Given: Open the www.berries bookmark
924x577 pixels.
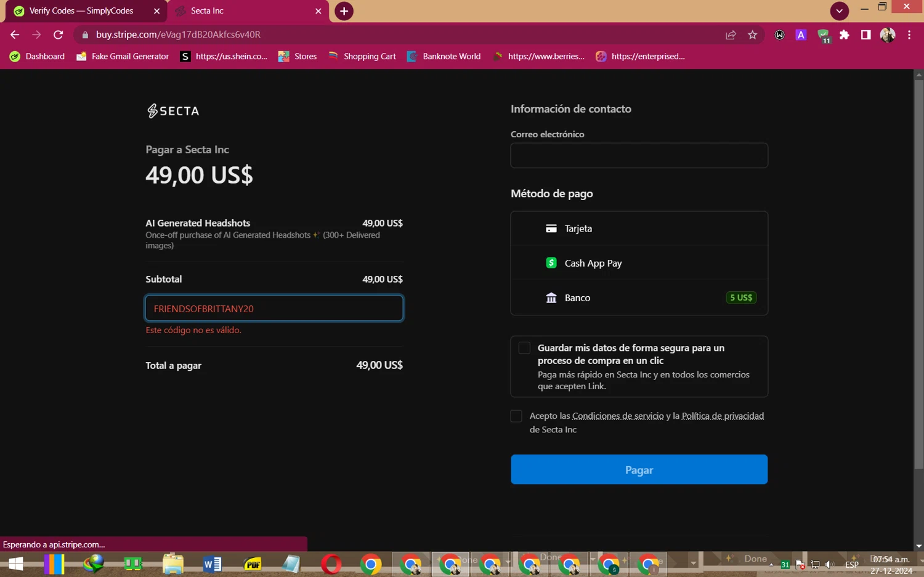Looking at the screenshot, I should (x=538, y=56).
